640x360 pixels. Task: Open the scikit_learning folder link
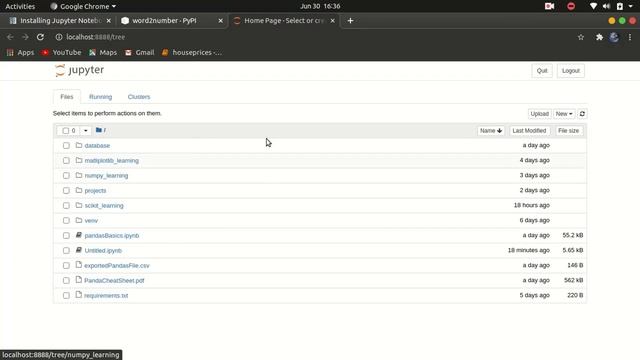click(104, 205)
